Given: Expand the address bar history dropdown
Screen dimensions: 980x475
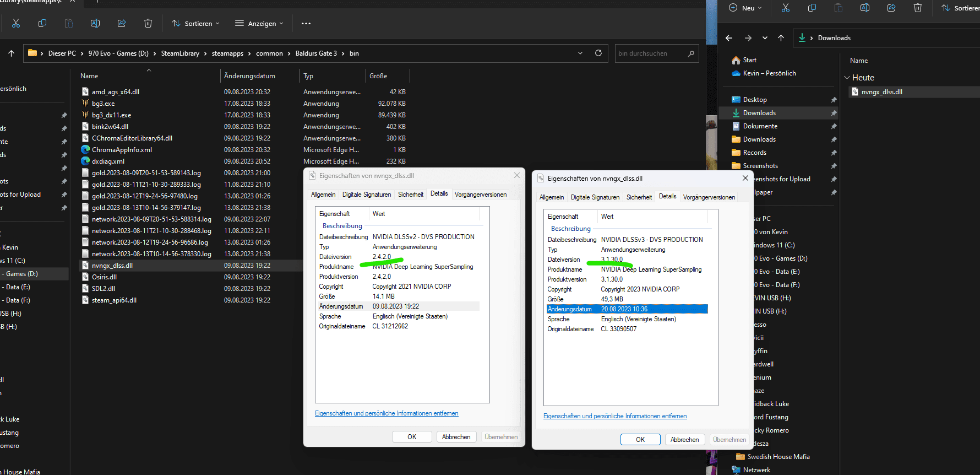Looking at the screenshot, I should click(580, 53).
